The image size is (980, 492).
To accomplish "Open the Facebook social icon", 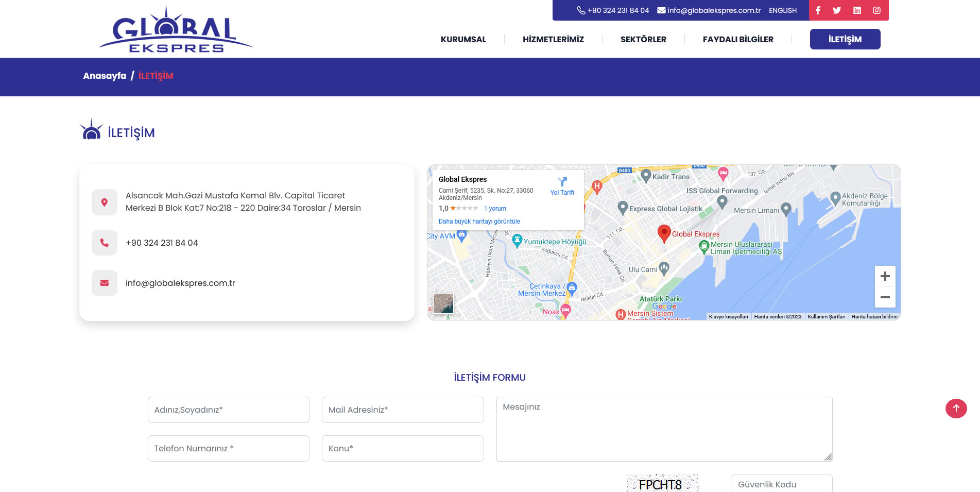I will coord(818,10).
